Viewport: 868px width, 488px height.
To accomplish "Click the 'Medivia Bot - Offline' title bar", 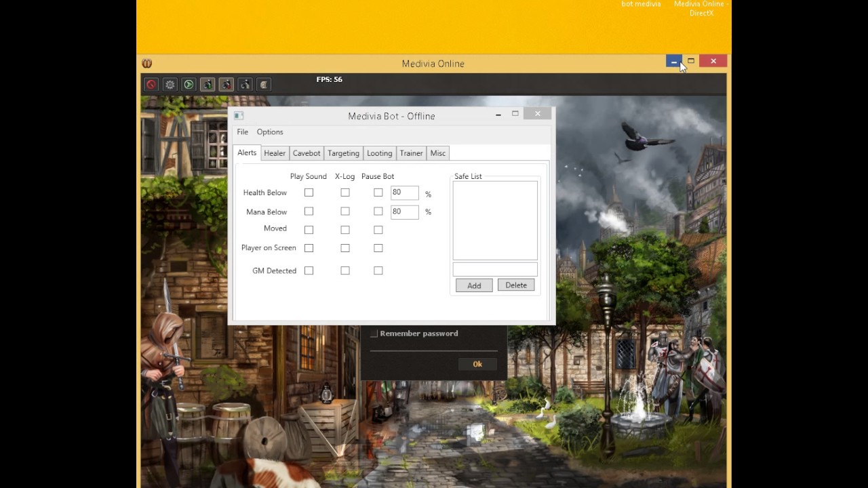I will pyautogui.click(x=391, y=116).
